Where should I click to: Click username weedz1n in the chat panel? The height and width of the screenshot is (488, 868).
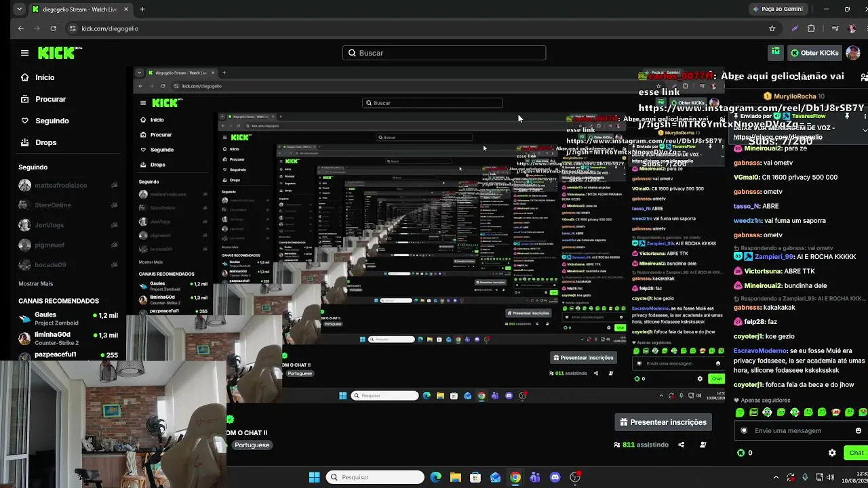click(748, 220)
